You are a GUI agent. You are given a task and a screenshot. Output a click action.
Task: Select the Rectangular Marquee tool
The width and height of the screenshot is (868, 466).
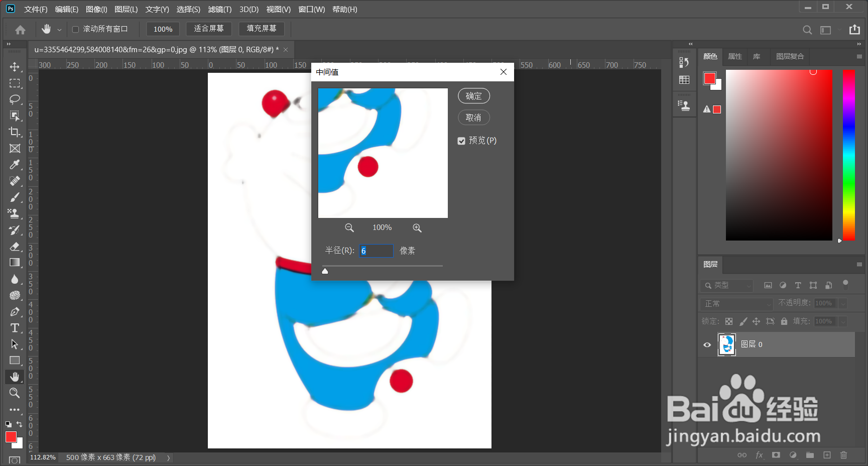15,83
